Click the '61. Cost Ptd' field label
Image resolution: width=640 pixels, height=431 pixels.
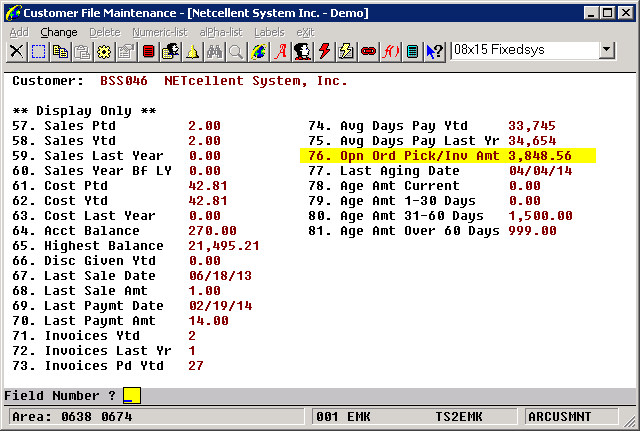pos(60,186)
